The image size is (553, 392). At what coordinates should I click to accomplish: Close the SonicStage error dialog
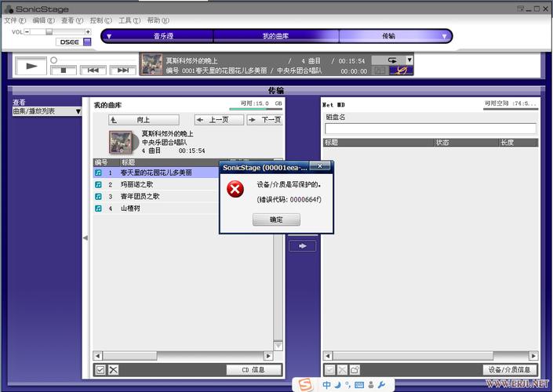click(319, 165)
